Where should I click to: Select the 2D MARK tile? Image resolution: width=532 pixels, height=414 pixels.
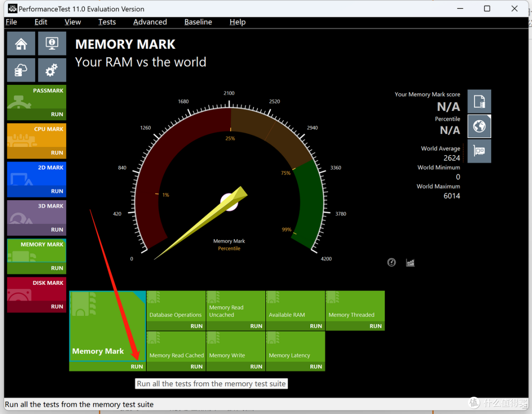pyautogui.click(x=36, y=173)
